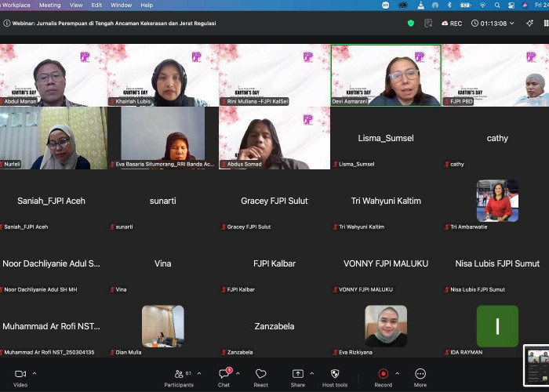Open the AI Companion sparkle icon
549x392 pixels.
(529, 23)
